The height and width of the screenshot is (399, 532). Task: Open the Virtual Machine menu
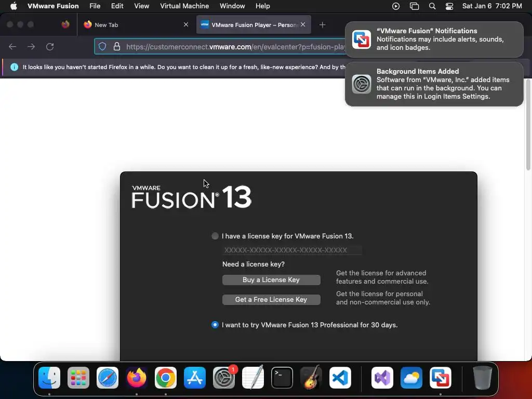[184, 6]
